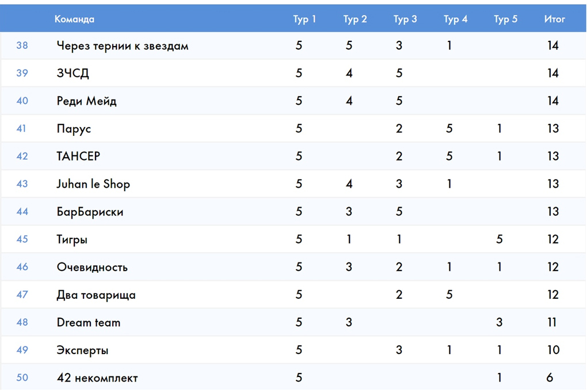587x392 pixels.
Task: Click the Juhan le Shop team
Action: click(x=93, y=184)
